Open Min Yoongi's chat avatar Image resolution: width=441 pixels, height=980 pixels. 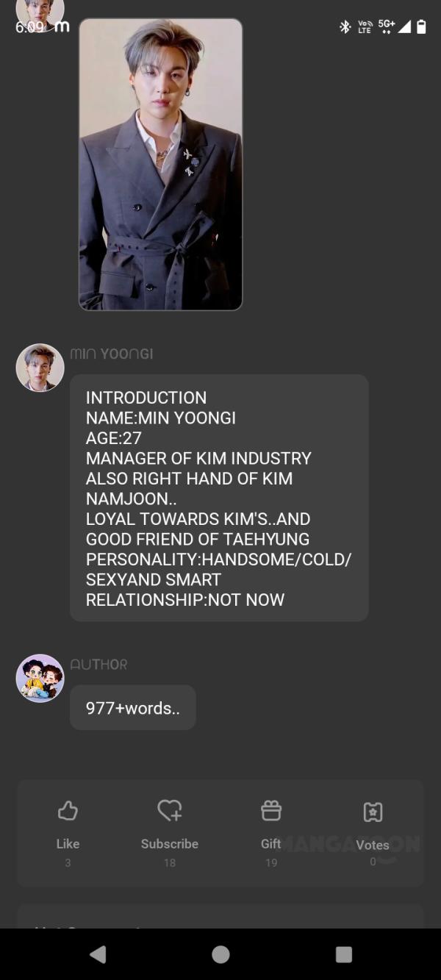click(40, 368)
